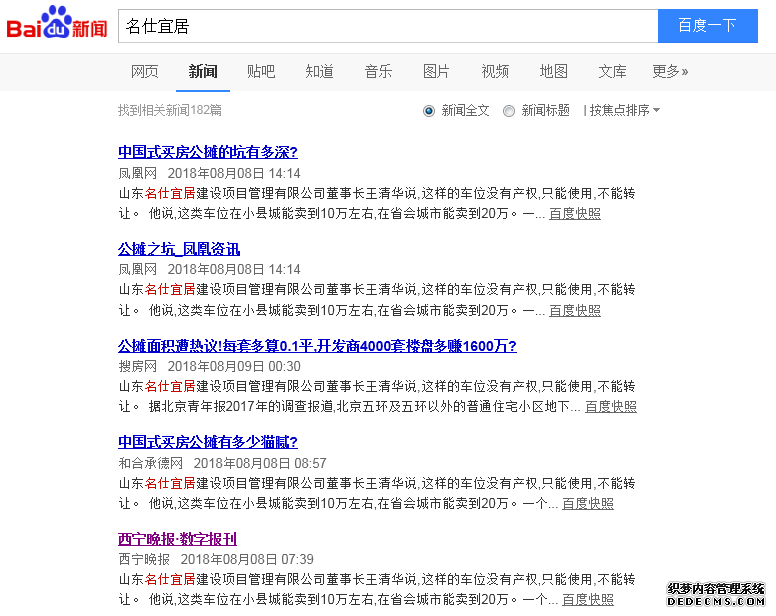This screenshot has height=616, width=776.
Task: Click the Baidu 新闻 logo
Action: coord(57,23)
